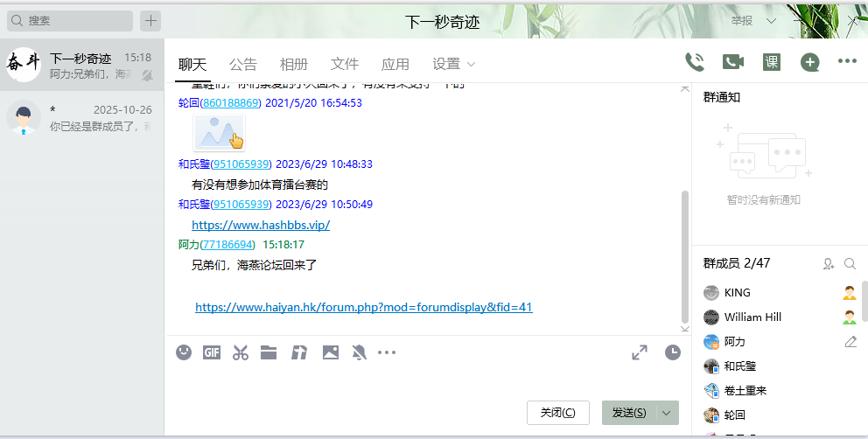The height and width of the screenshot is (439, 868).
Task: Open the haiyan.hk forum link
Action: coord(363,307)
